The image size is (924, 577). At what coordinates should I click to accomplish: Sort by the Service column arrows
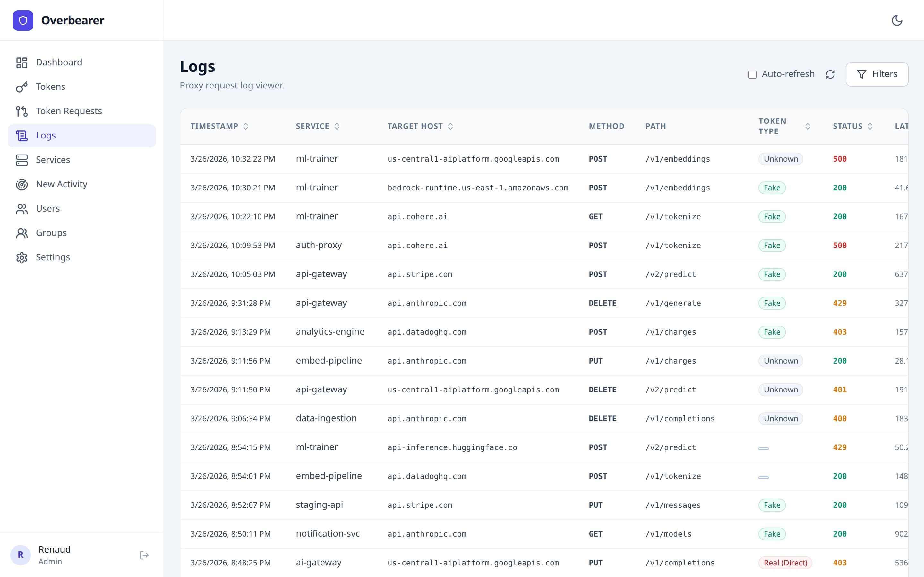[x=337, y=126]
